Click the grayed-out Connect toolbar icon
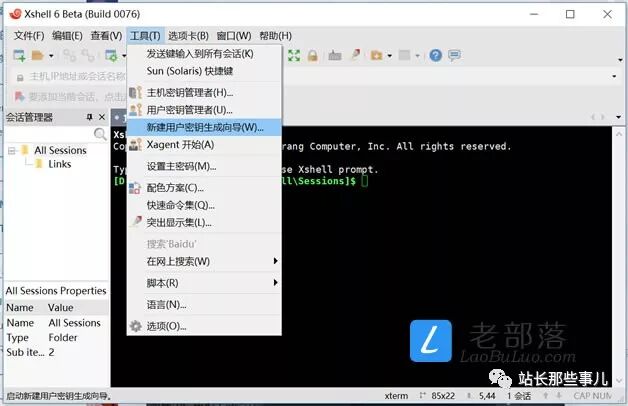 pos(69,56)
